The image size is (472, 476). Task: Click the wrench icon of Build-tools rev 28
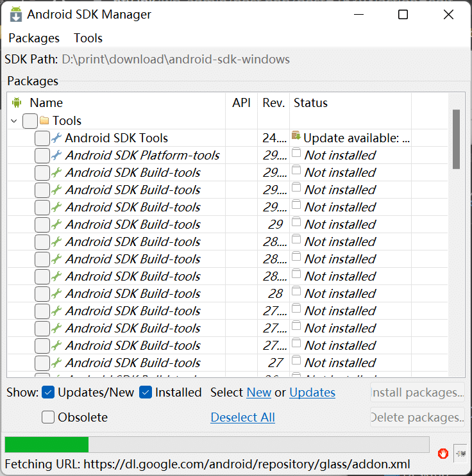tap(56, 293)
